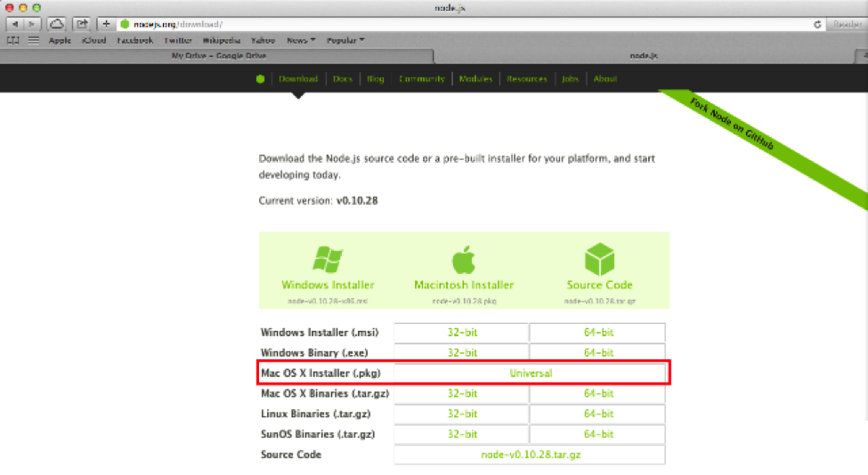
Task: Download Mac OS X Binaries 32-bit
Action: coord(462,394)
